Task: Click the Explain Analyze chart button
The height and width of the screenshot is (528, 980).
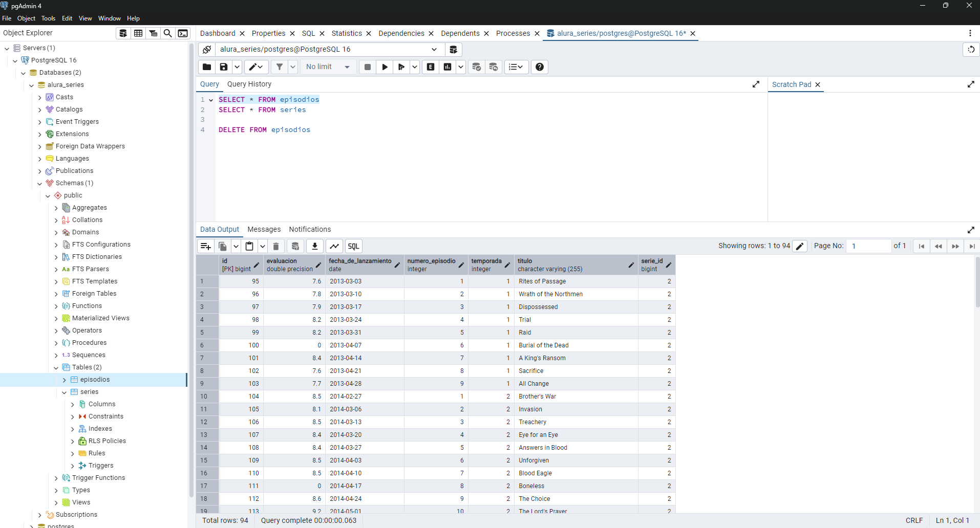Action: tap(448, 67)
